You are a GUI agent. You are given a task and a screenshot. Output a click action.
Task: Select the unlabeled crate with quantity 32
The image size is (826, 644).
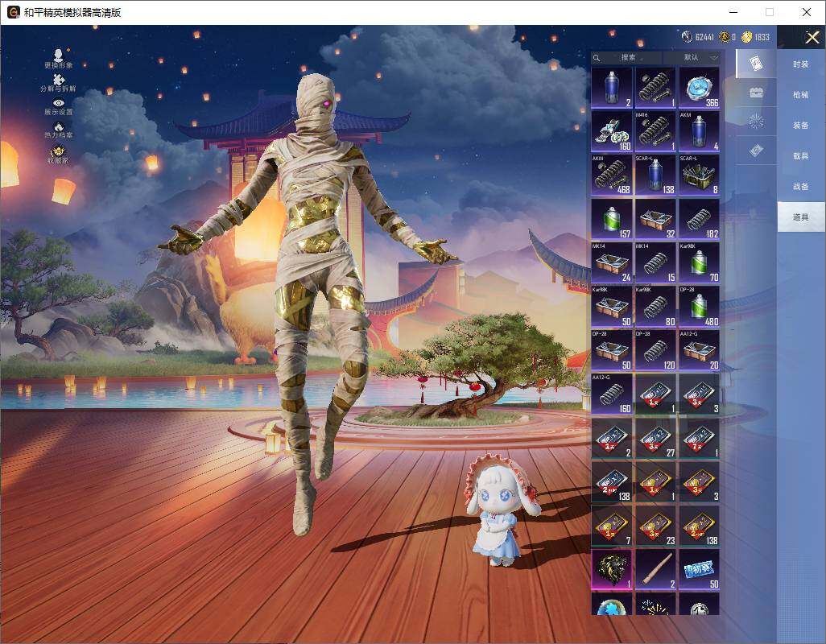[x=655, y=219]
